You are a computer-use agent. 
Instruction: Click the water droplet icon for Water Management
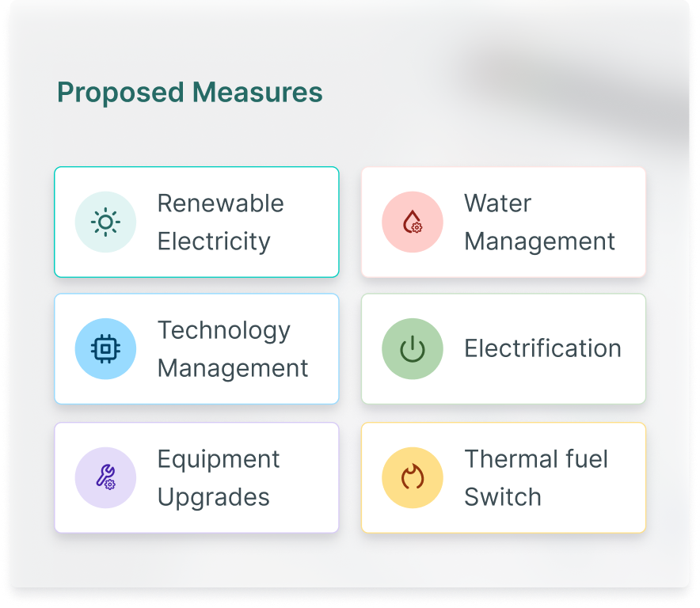tap(412, 222)
